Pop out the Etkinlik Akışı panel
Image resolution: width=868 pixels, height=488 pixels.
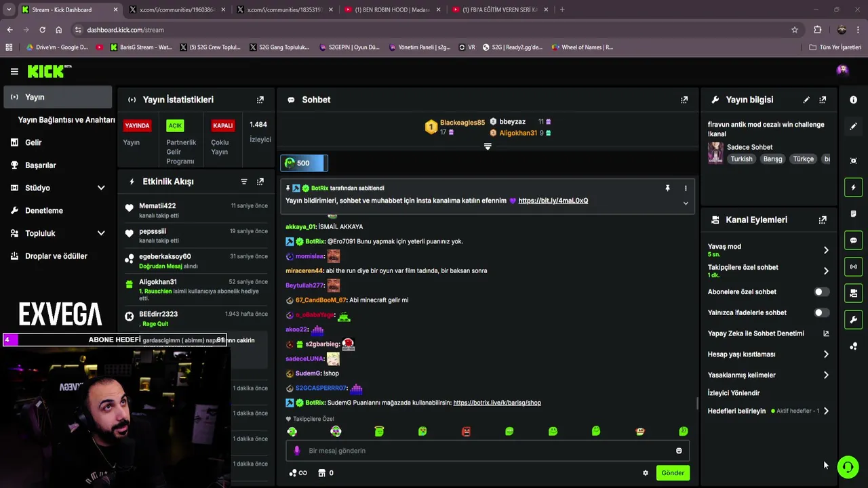(x=260, y=182)
